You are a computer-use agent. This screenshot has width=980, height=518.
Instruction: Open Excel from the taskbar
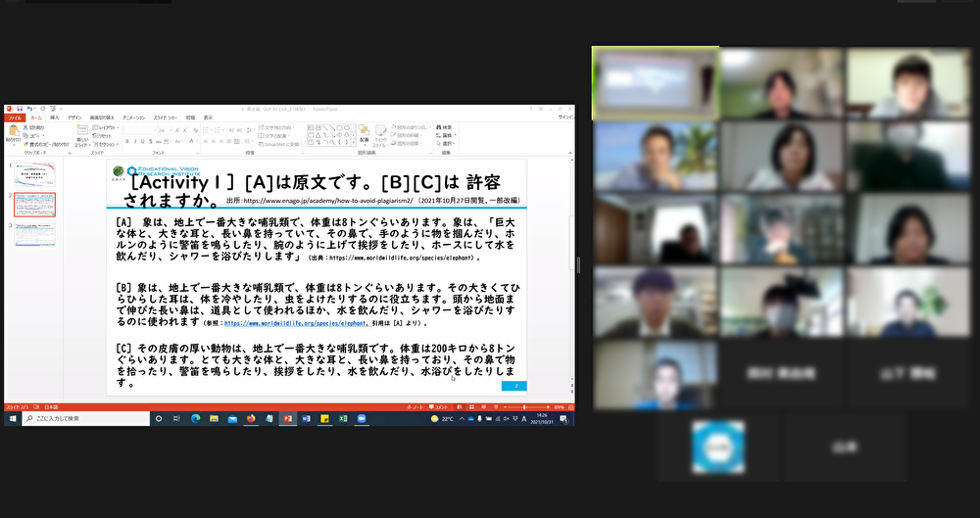pyautogui.click(x=343, y=419)
